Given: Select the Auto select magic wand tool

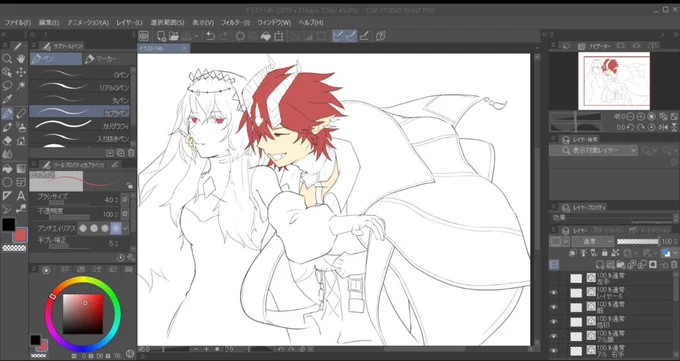Looking at the screenshot, I should 21,85.
